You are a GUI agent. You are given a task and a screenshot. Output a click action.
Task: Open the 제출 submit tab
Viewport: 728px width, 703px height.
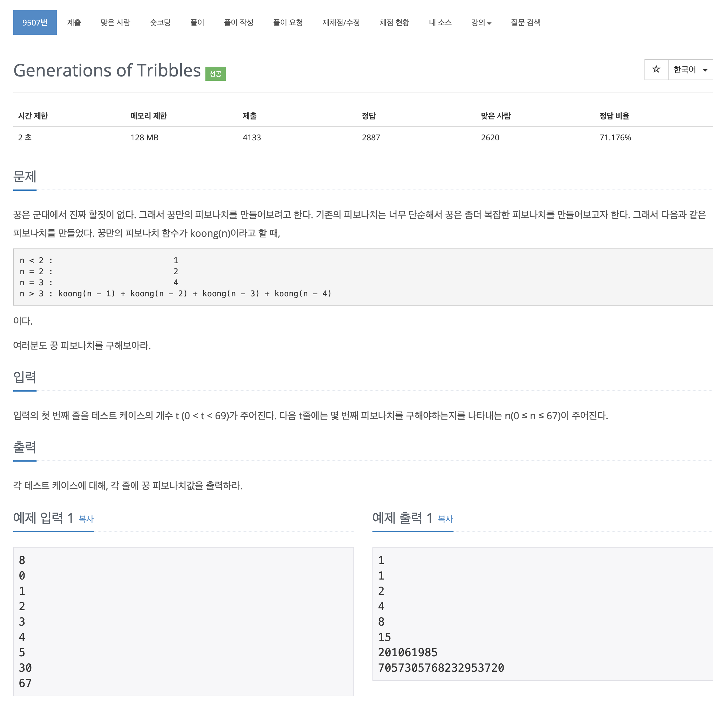74,23
